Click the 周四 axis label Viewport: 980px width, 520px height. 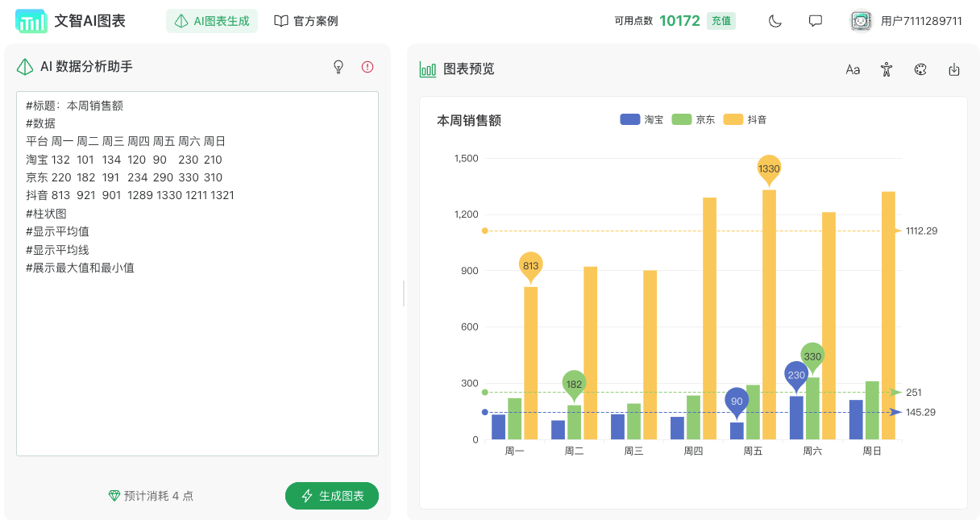[693, 451]
